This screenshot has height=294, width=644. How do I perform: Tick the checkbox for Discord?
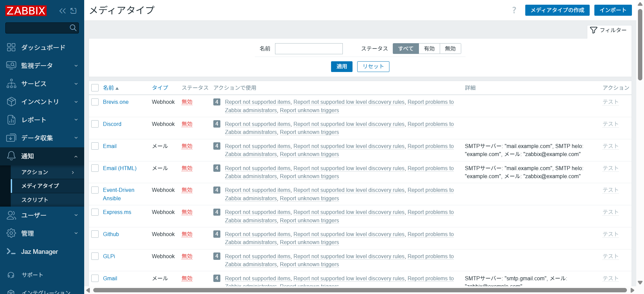pyautogui.click(x=95, y=124)
